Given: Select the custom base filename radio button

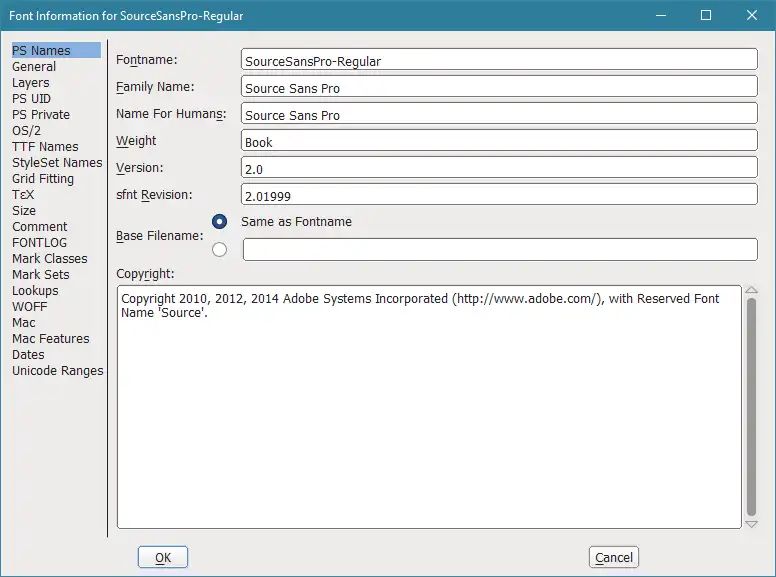Looking at the screenshot, I should point(219,249).
